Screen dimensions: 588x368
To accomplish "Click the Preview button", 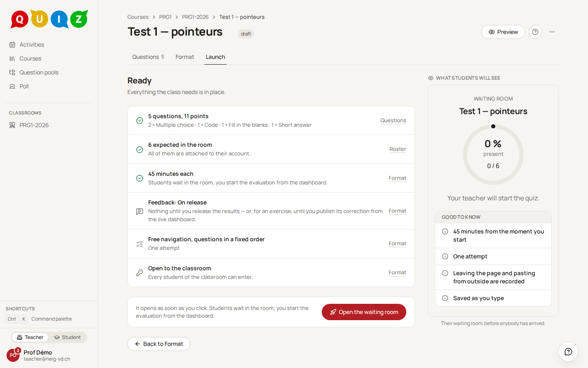I will pos(503,32).
